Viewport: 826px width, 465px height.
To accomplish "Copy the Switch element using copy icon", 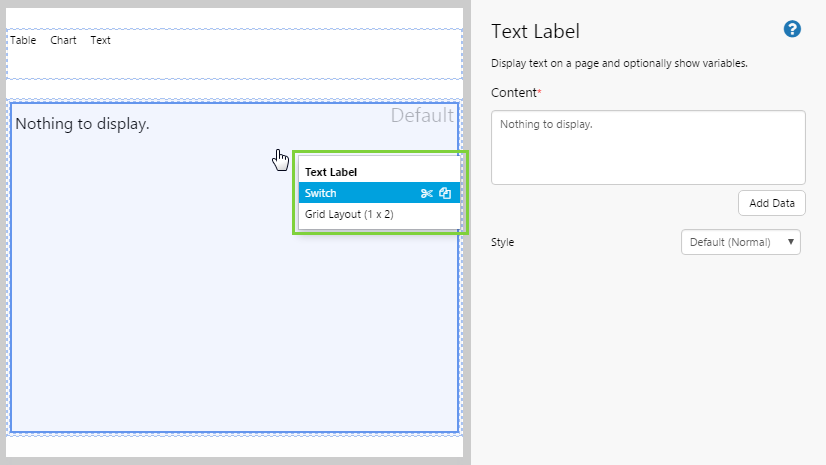I will click(x=445, y=193).
